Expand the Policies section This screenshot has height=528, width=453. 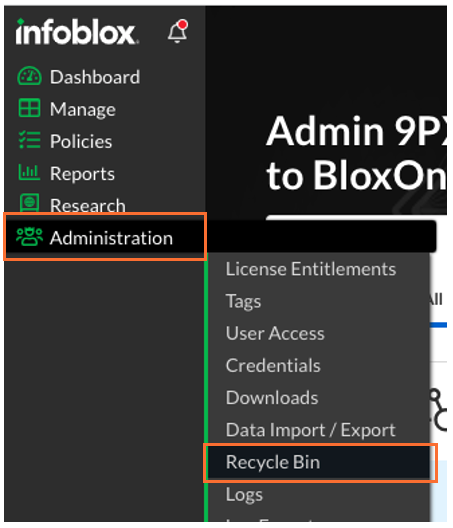point(81,141)
